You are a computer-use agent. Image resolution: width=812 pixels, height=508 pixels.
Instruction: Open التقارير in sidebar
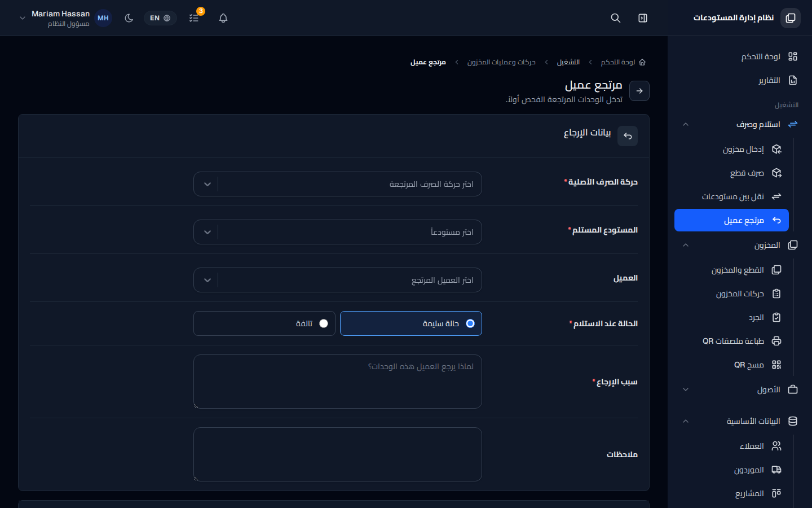(x=740, y=80)
